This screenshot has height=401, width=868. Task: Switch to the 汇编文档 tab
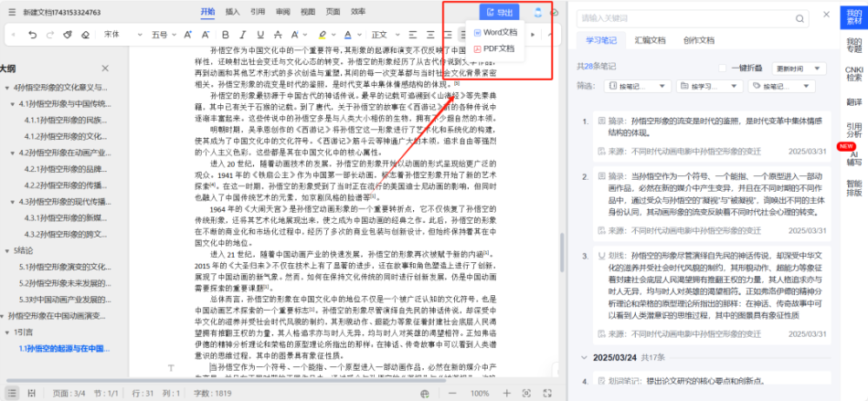point(650,41)
